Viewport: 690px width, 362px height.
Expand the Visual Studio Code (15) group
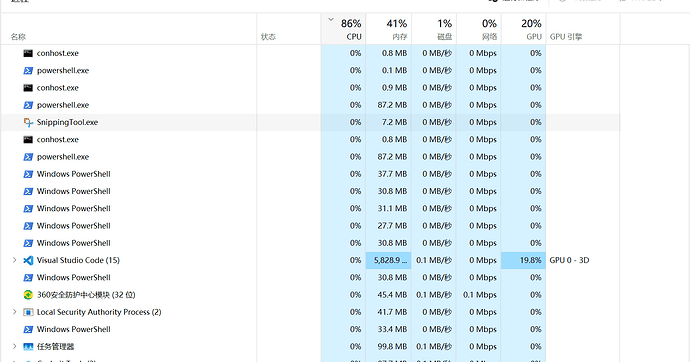15,260
